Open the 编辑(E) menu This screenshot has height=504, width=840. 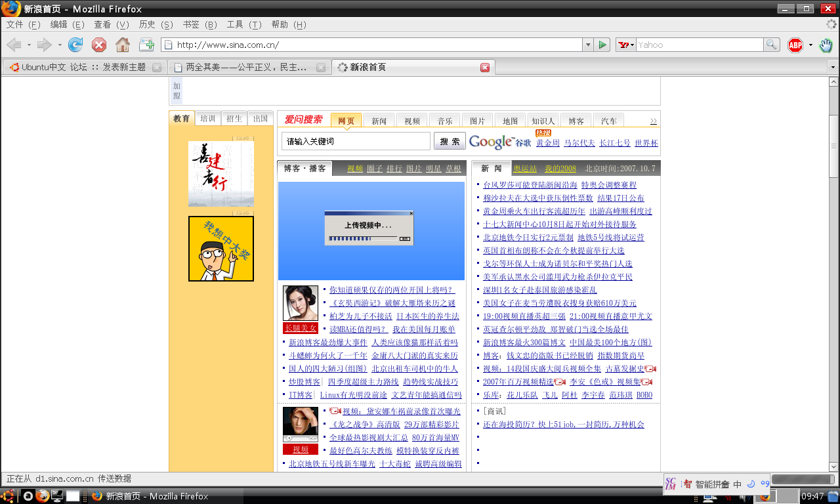click(x=68, y=24)
